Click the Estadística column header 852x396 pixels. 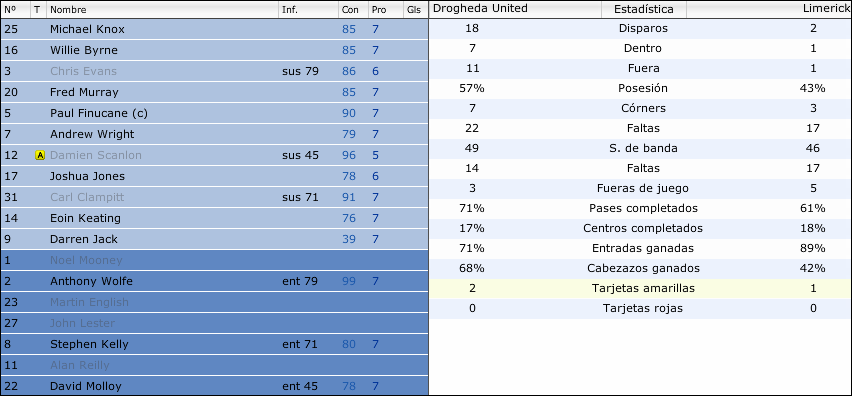644,9
